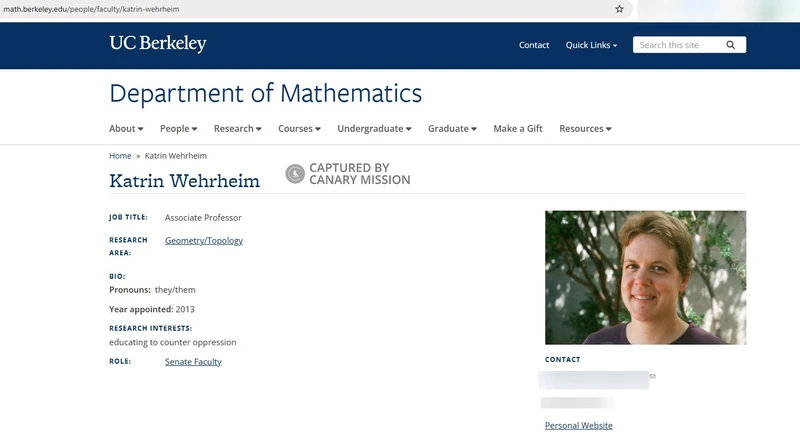Click the small email envelope icon

click(652, 376)
